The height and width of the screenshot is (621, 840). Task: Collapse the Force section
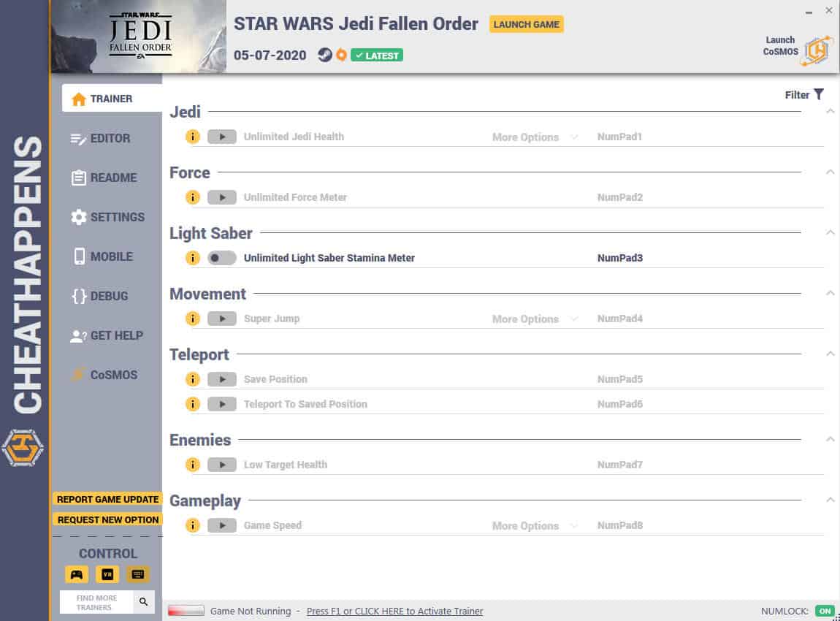pos(831,172)
